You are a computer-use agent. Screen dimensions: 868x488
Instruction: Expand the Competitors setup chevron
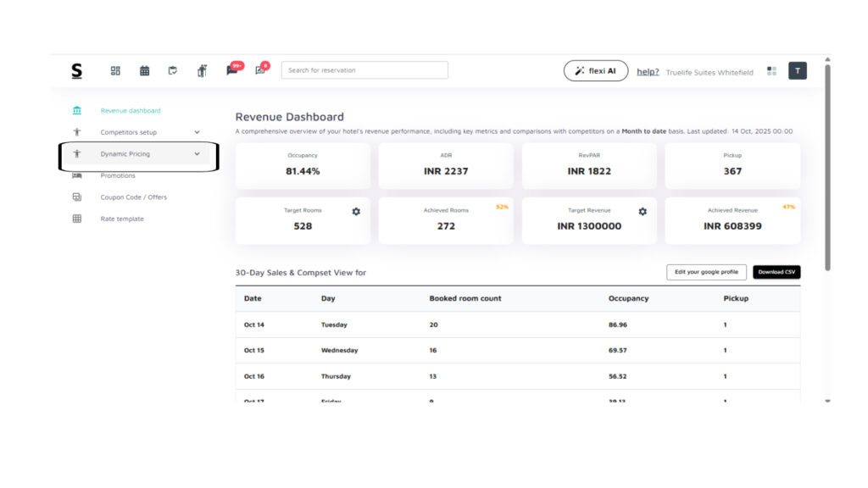point(197,132)
